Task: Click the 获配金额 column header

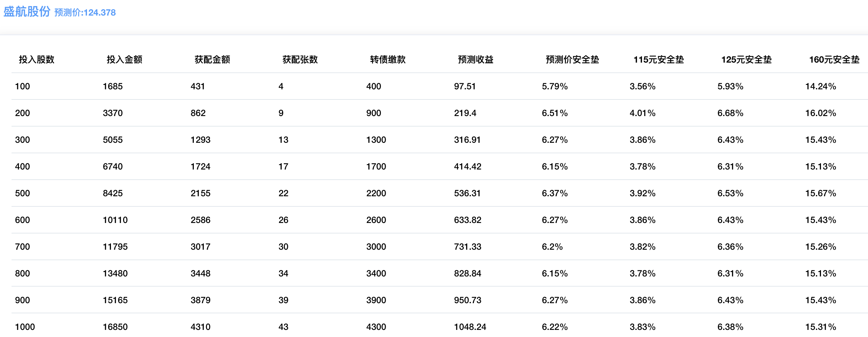Action: tap(212, 60)
